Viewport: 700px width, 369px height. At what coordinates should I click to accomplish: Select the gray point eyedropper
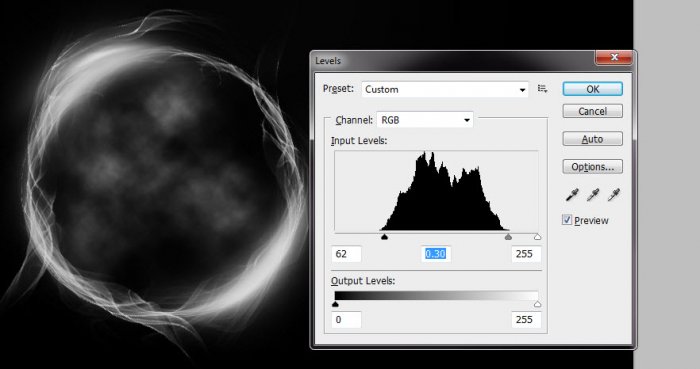click(x=593, y=195)
